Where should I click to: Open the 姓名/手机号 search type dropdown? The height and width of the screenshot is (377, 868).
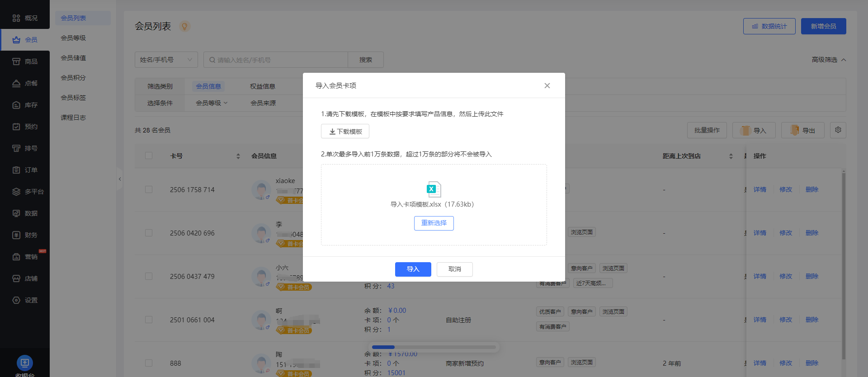[166, 60]
